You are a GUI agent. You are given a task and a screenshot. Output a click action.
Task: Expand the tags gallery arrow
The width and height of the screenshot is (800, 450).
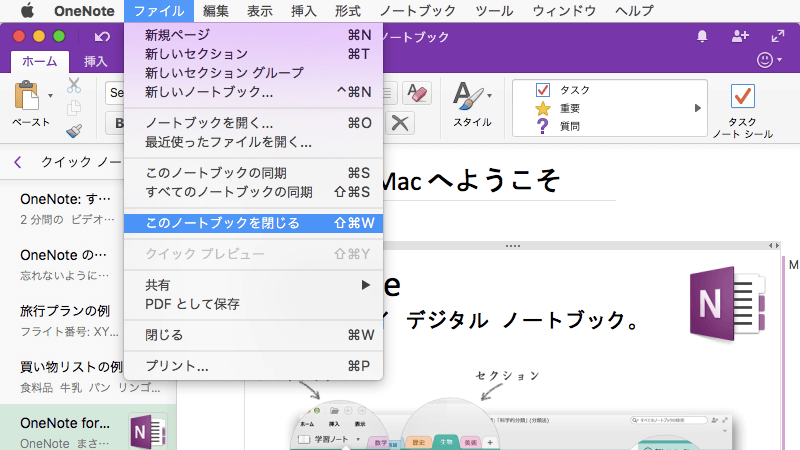(x=698, y=108)
